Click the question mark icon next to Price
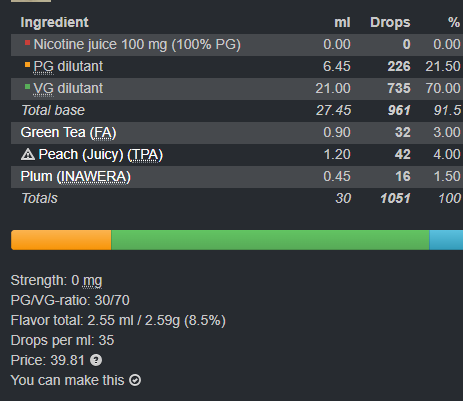 96,360
